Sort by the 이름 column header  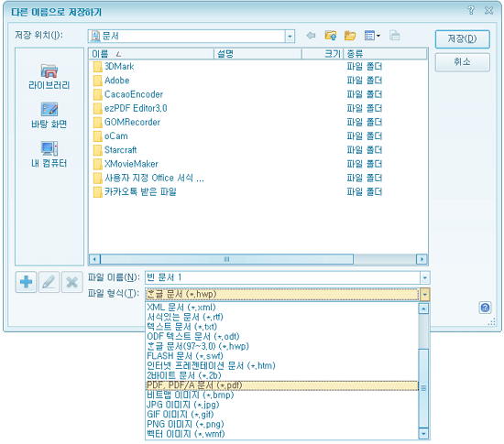[x=151, y=54]
